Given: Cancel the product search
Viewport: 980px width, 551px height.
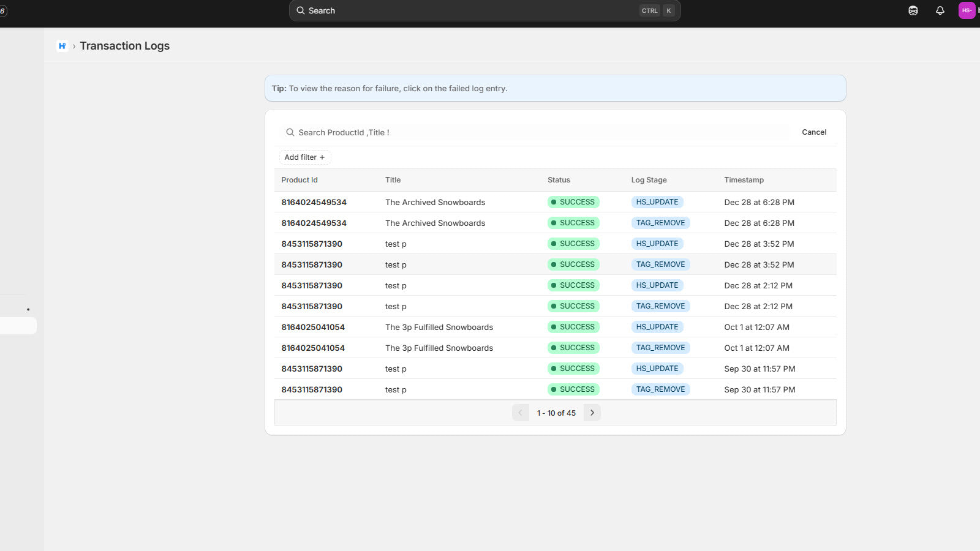Looking at the screenshot, I should [813, 132].
